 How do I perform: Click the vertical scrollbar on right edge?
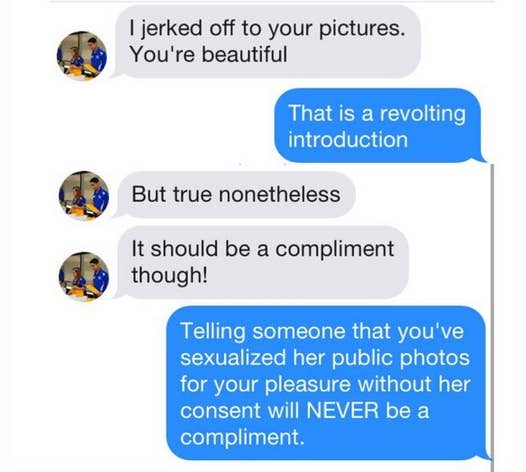pyautogui.click(x=492, y=317)
